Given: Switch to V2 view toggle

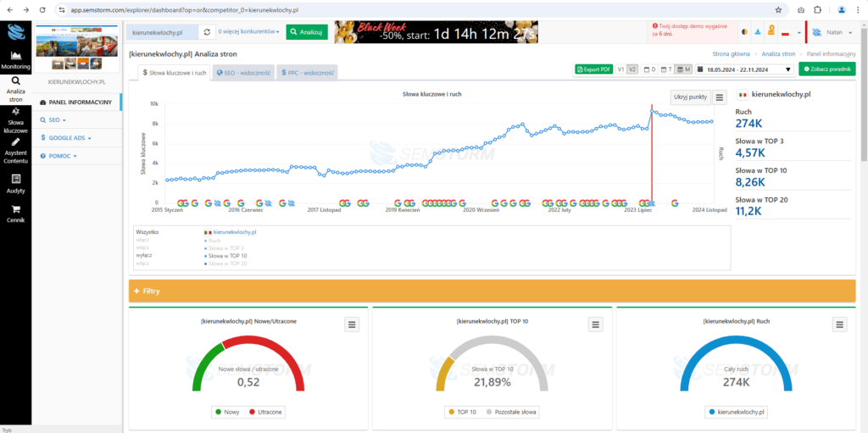Looking at the screenshot, I should [632, 69].
